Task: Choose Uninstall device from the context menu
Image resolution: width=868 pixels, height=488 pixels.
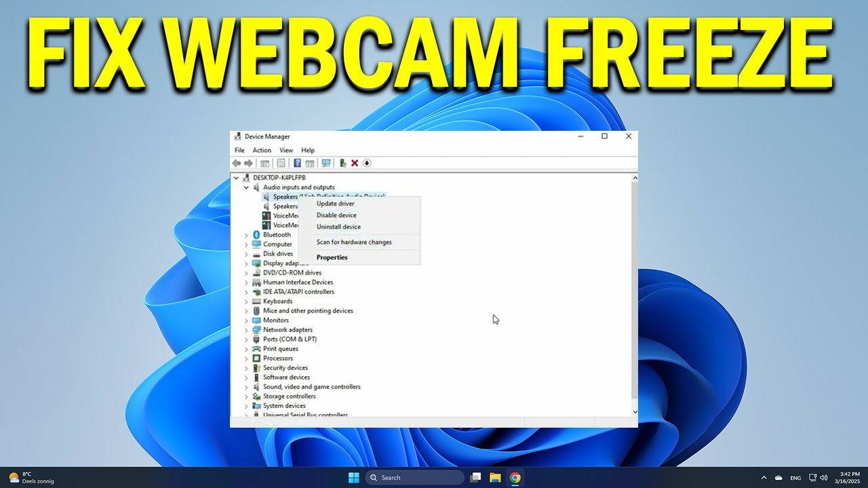Action: coord(359,226)
